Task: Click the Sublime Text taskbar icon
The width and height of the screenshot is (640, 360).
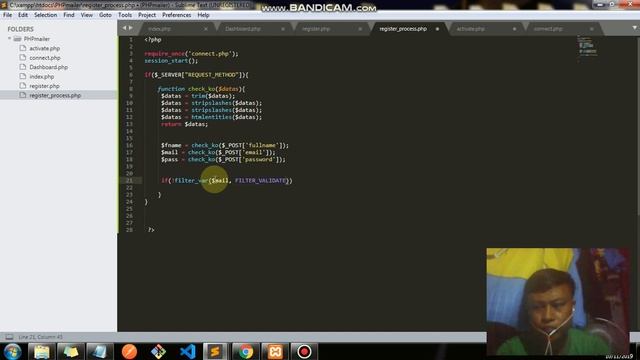Action: point(216,351)
